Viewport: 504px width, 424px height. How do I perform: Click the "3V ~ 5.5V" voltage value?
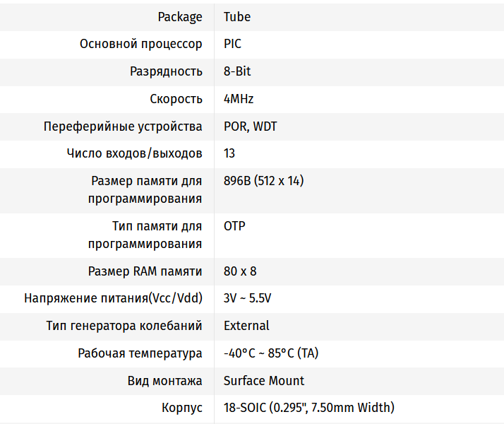coord(247,298)
